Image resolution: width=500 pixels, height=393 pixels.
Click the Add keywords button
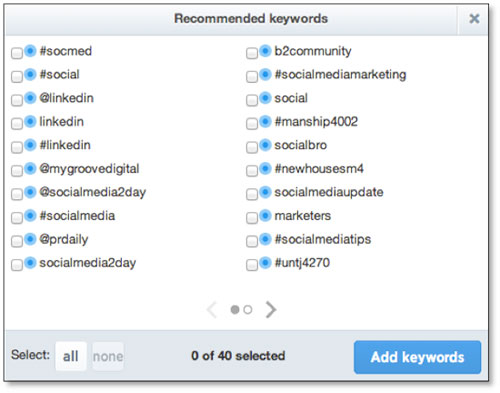click(x=417, y=357)
